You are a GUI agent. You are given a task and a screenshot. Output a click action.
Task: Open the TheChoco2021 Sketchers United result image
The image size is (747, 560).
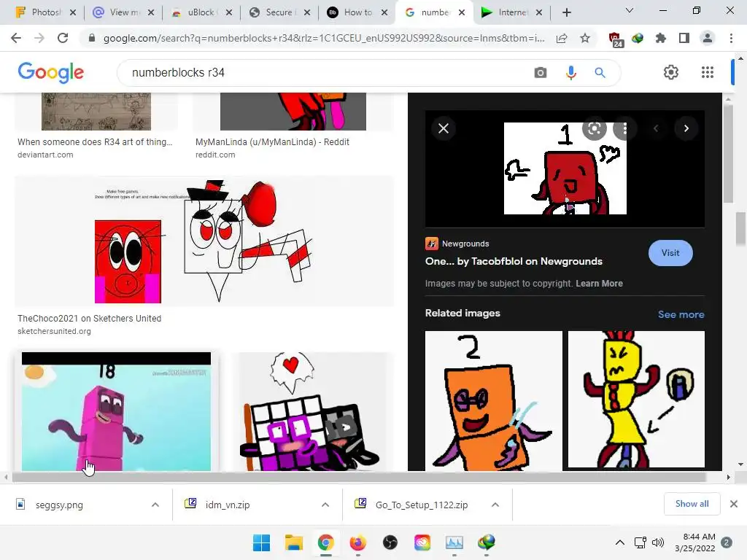(x=204, y=241)
